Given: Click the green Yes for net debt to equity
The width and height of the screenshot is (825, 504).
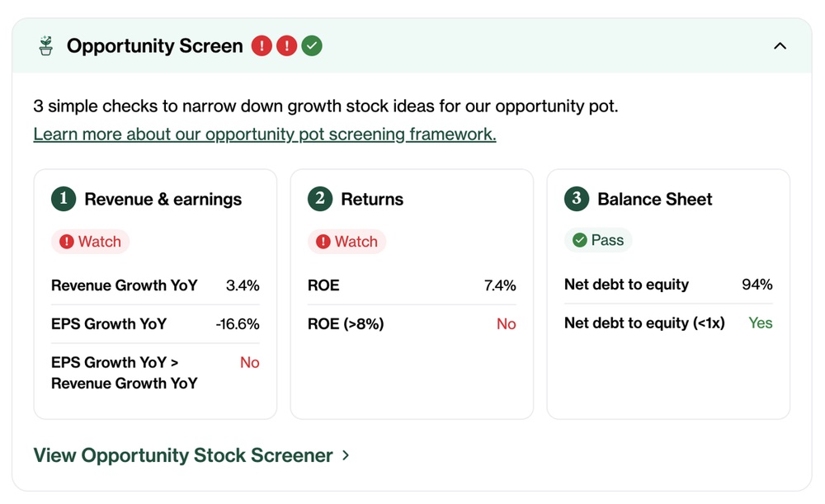Looking at the screenshot, I should (x=761, y=323).
